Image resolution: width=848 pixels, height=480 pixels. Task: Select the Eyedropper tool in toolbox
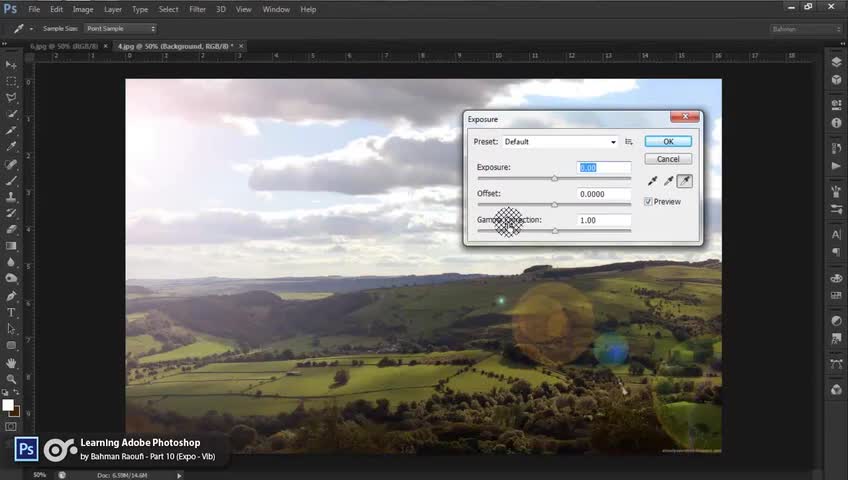click(11, 146)
